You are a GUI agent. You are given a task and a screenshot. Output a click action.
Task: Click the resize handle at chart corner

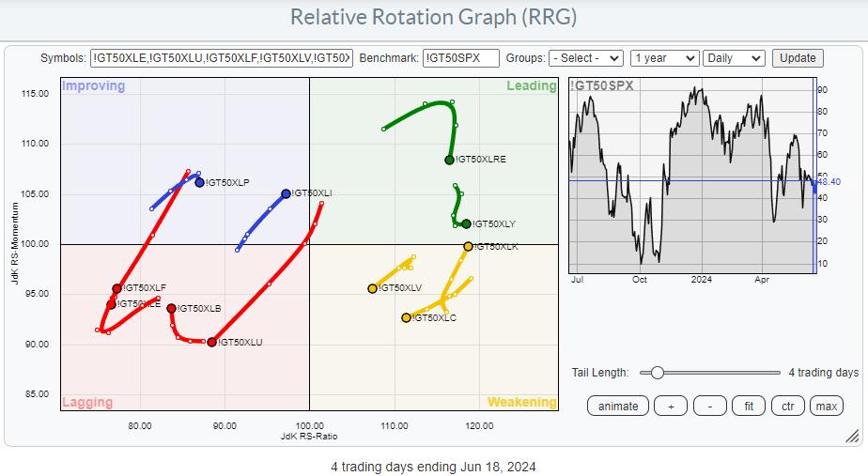click(852, 436)
